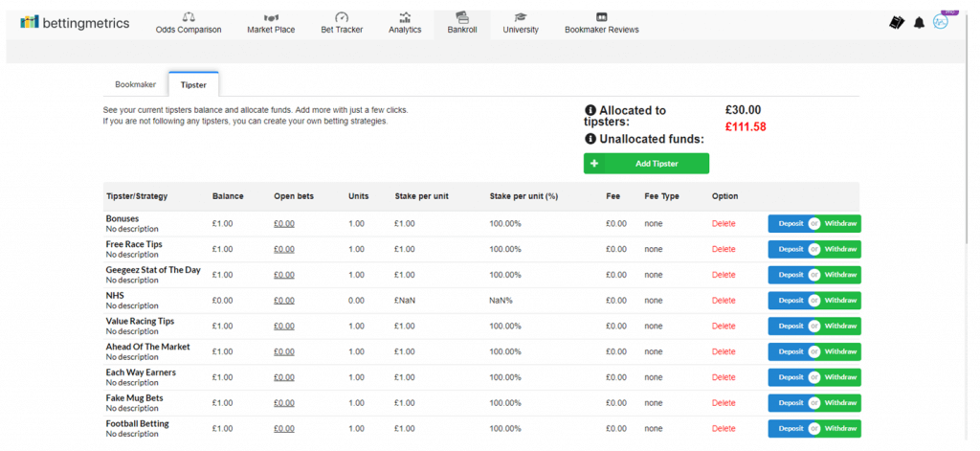This screenshot has height=451, width=980.
Task: Open the open bets amount for Value Racing Tips
Action: (x=283, y=326)
